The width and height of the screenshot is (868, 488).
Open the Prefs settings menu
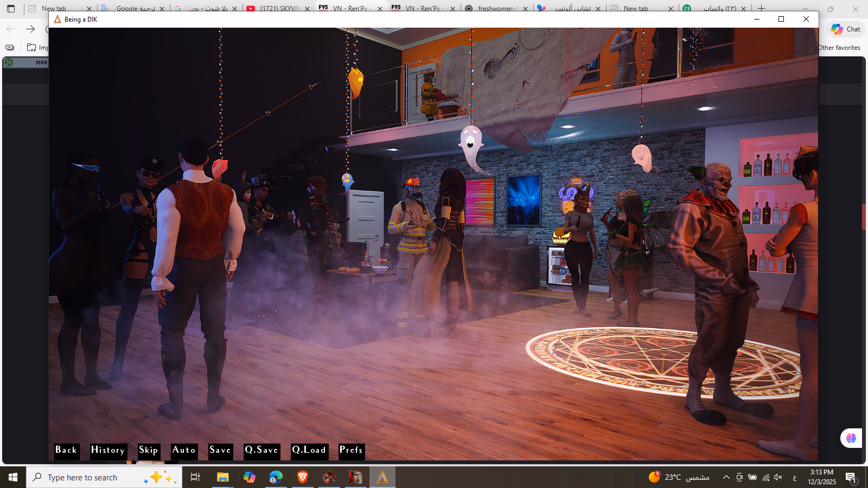(x=351, y=450)
